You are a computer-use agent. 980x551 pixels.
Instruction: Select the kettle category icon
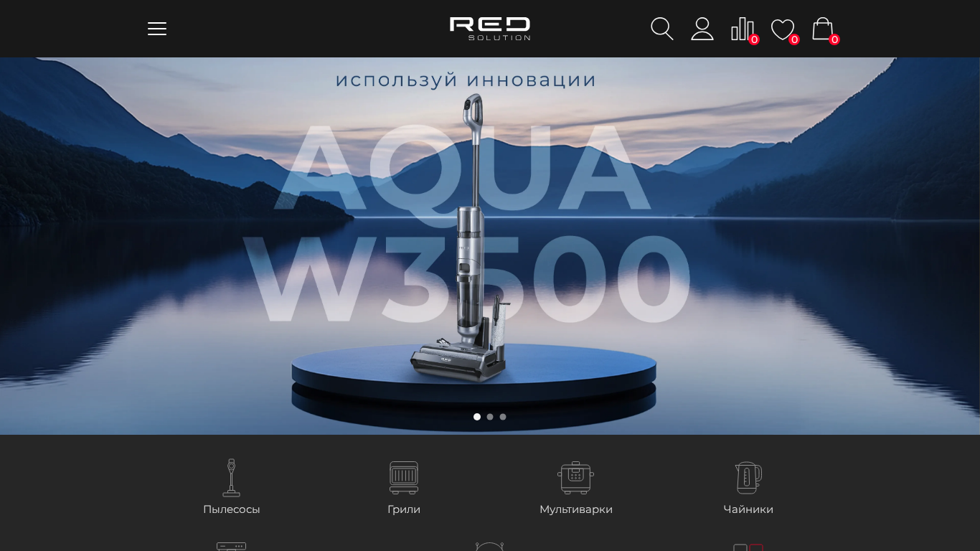coord(748,478)
